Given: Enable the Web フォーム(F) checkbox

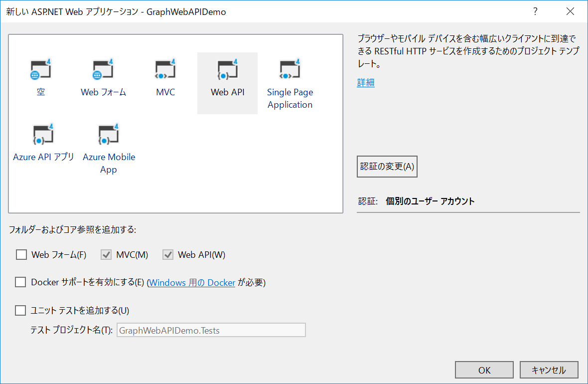Looking at the screenshot, I should [21, 254].
